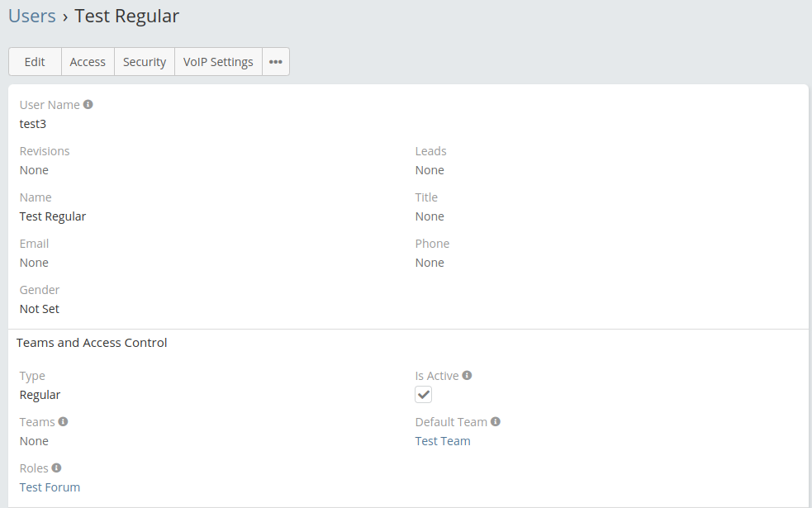Click the Not Set gender value
The width and height of the screenshot is (812, 508).
40,309
